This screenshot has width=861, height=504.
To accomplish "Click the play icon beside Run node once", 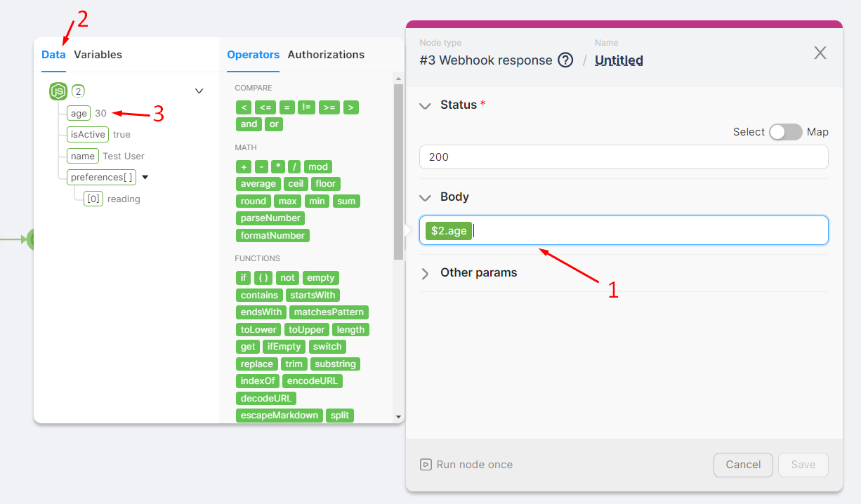I will [x=425, y=465].
